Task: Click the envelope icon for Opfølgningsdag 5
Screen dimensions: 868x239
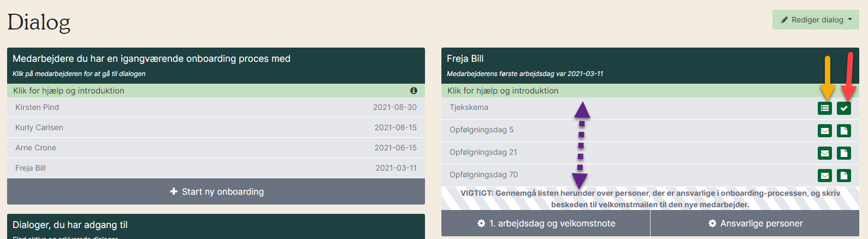Action: [825, 131]
